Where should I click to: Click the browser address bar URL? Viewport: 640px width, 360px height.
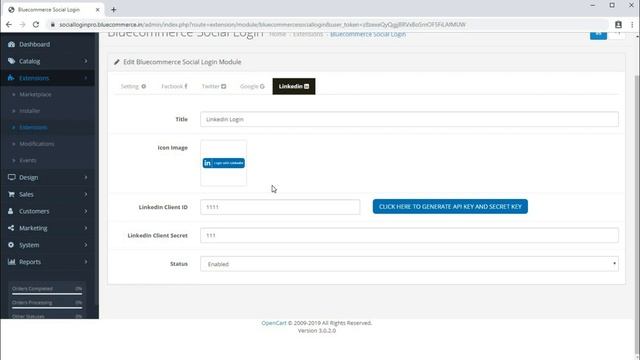[262, 24]
